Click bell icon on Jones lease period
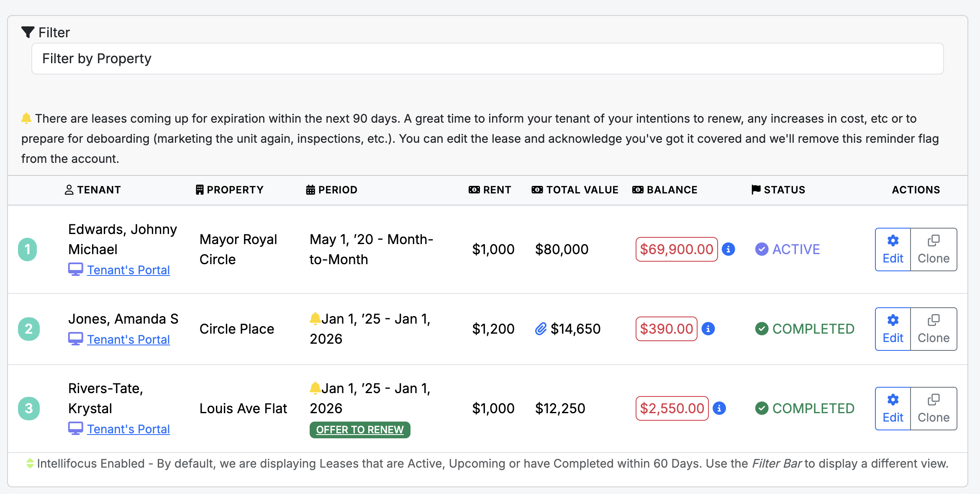Screen dimensions: 980x494 pos(315,319)
